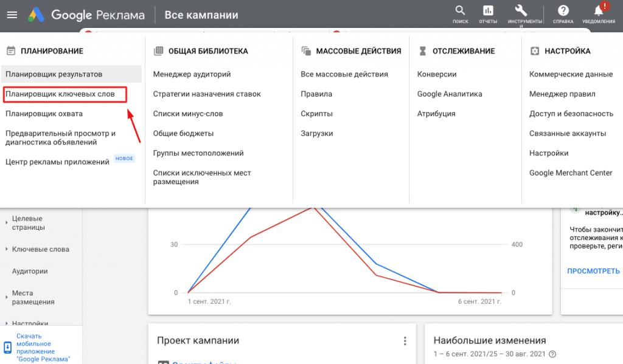Open Общие бюджеты
Viewport: 623px width, 364px height.
click(183, 134)
